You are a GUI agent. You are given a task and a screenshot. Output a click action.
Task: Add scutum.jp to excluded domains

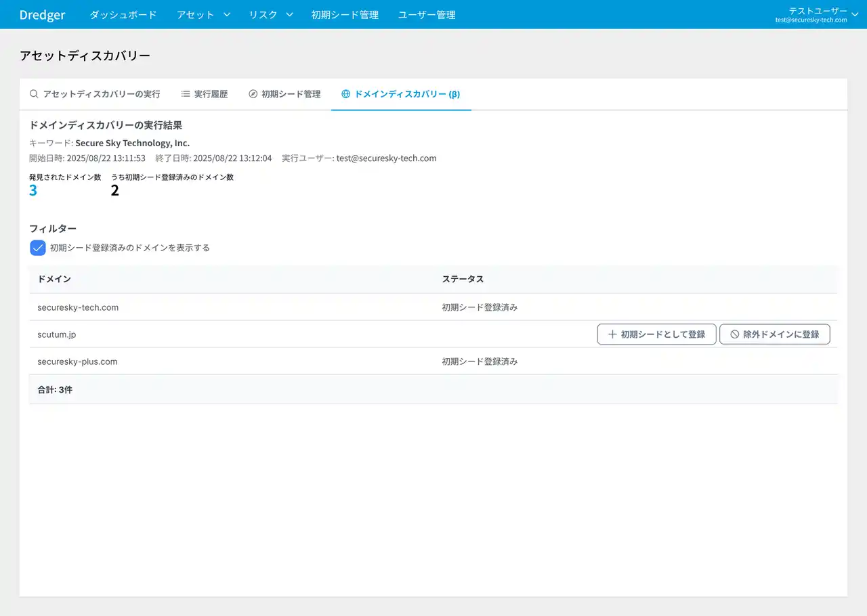pyautogui.click(x=774, y=334)
